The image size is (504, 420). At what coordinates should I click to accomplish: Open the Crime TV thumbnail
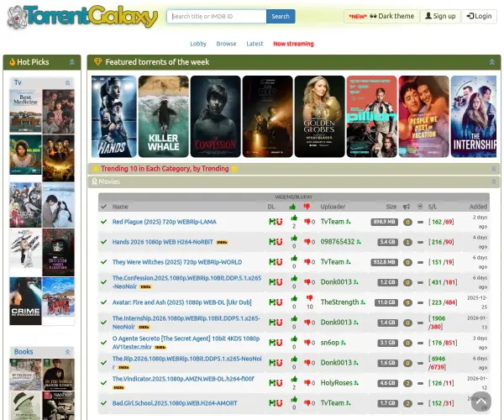[26, 301]
